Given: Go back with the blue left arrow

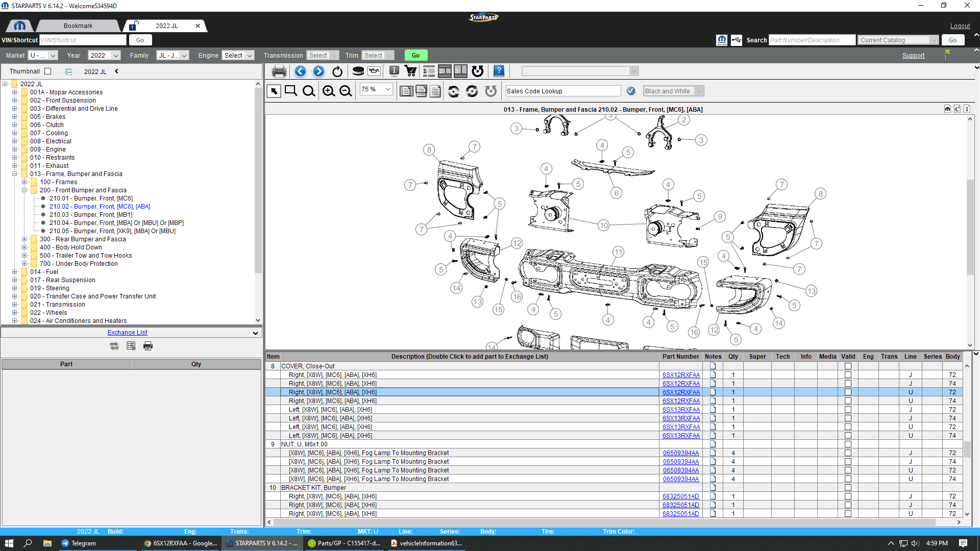Looking at the screenshot, I should (300, 71).
